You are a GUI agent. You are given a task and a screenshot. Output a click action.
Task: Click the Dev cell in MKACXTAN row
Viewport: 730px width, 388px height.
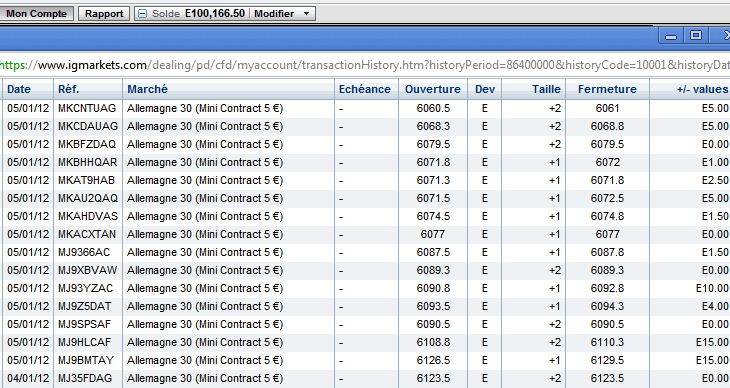(x=484, y=234)
